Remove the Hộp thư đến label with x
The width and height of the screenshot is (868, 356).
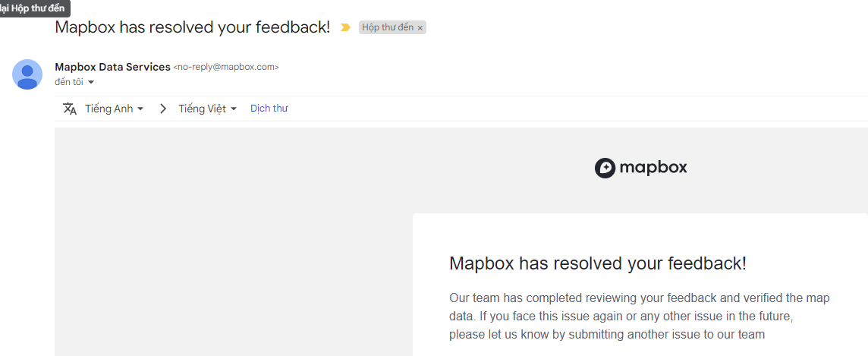click(420, 27)
